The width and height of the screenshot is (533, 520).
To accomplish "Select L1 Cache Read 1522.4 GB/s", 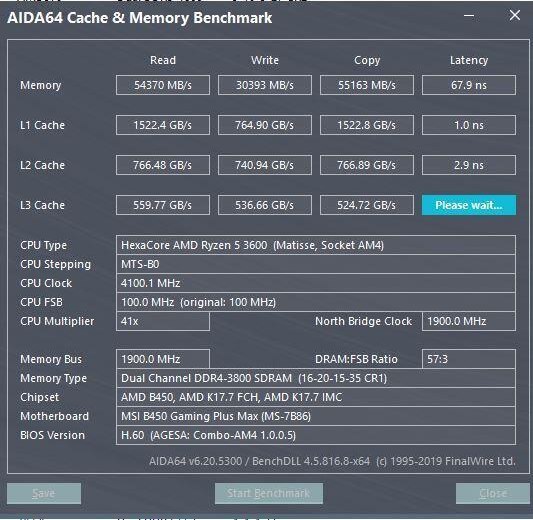I will (163, 125).
